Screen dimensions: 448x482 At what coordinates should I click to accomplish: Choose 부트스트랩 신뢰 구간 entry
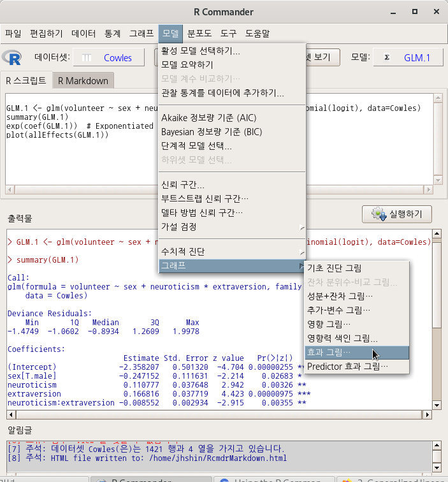[232, 198]
